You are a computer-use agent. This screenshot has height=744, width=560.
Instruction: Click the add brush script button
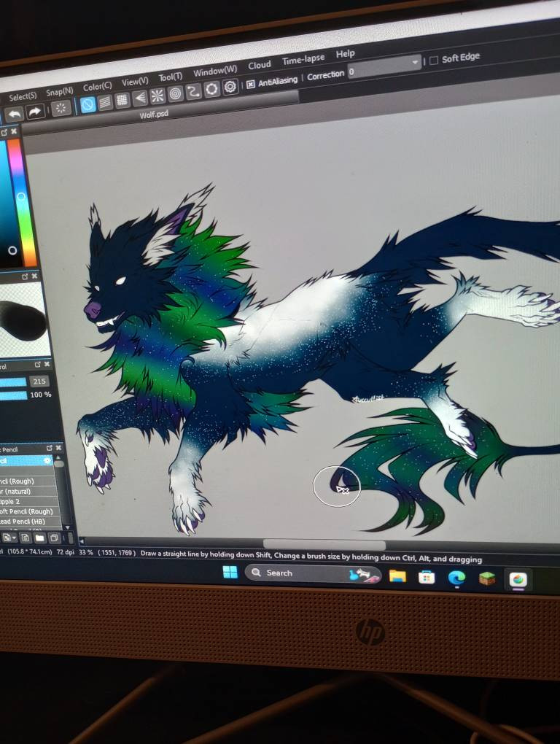(x=25, y=538)
